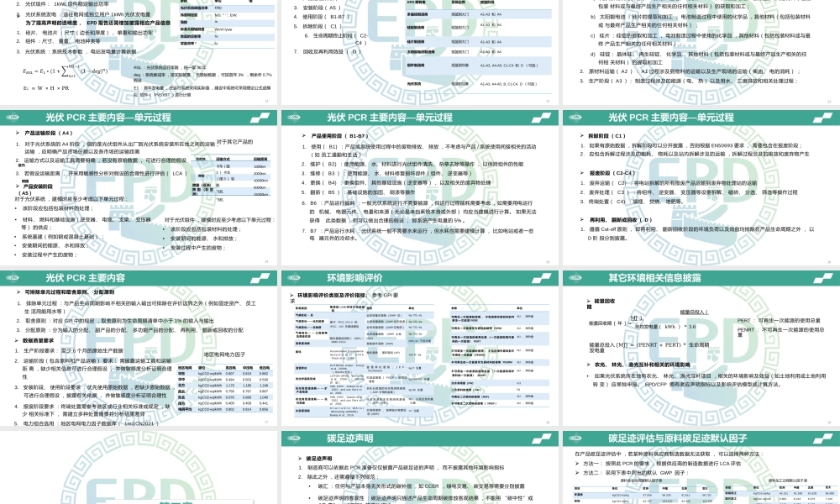Click the B7 产品运行水耗 line

click(422, 234)
